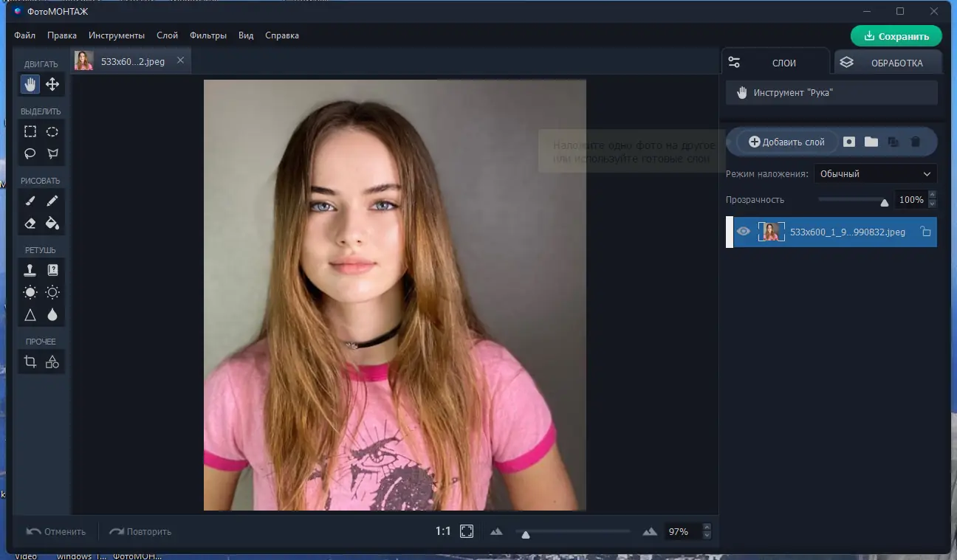The width and height of the screenshot is (957, 560).
Task: Choose the elliptical selection tool
Action: (52, 132)
